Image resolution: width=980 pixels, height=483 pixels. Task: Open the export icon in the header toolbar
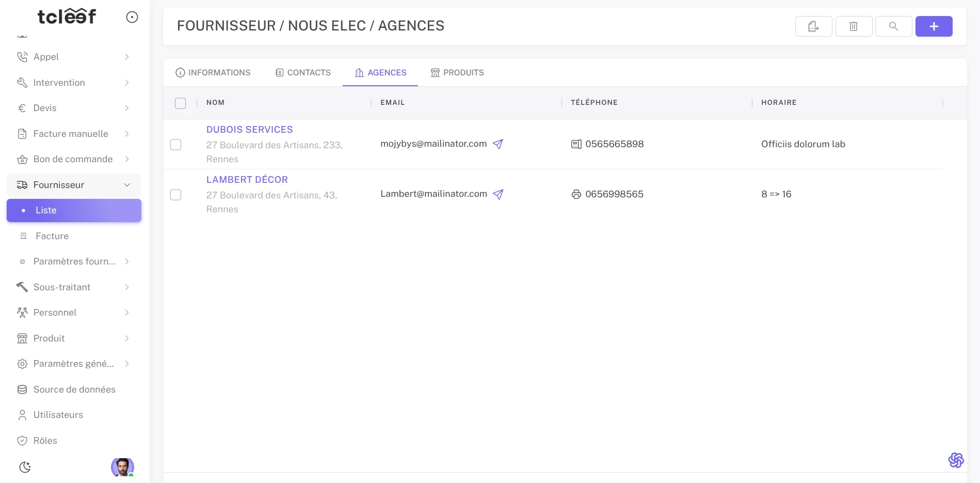[x=813, y=26]
